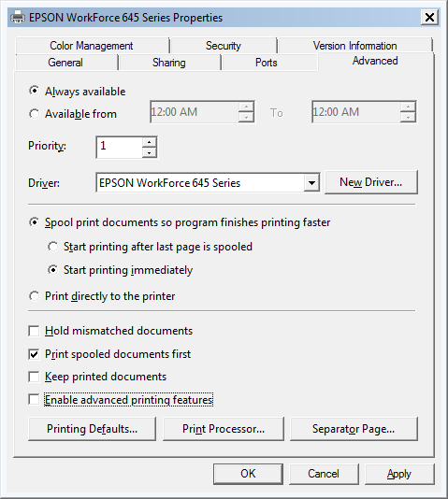Switch to the Color Management tab

coord(92,46)
